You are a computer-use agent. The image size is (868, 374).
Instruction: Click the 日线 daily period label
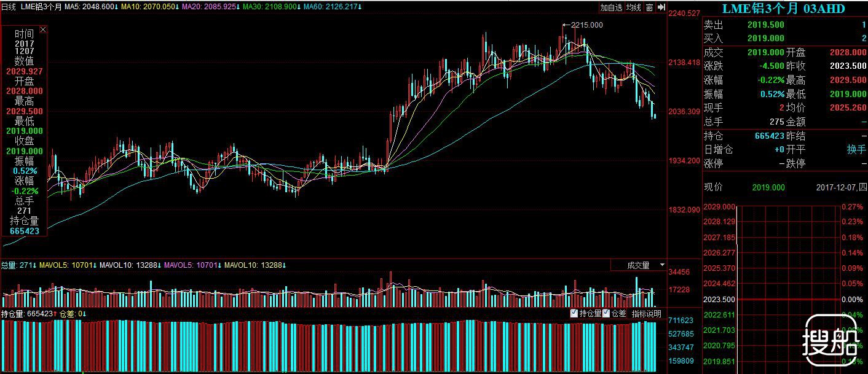[x=9, y=7]
